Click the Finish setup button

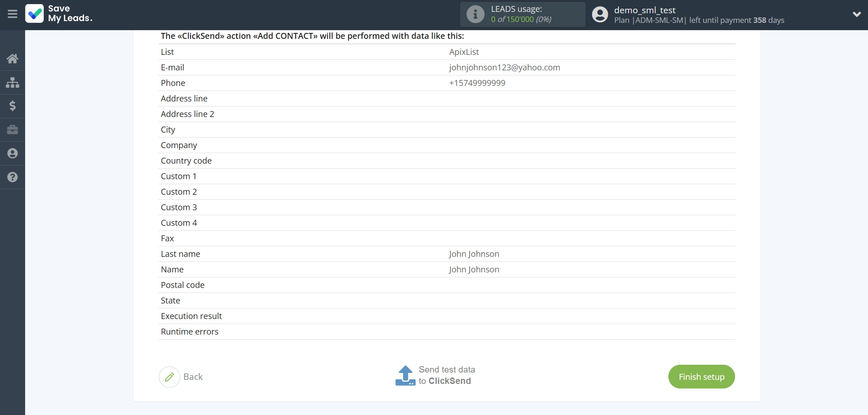tap(701, 377)
